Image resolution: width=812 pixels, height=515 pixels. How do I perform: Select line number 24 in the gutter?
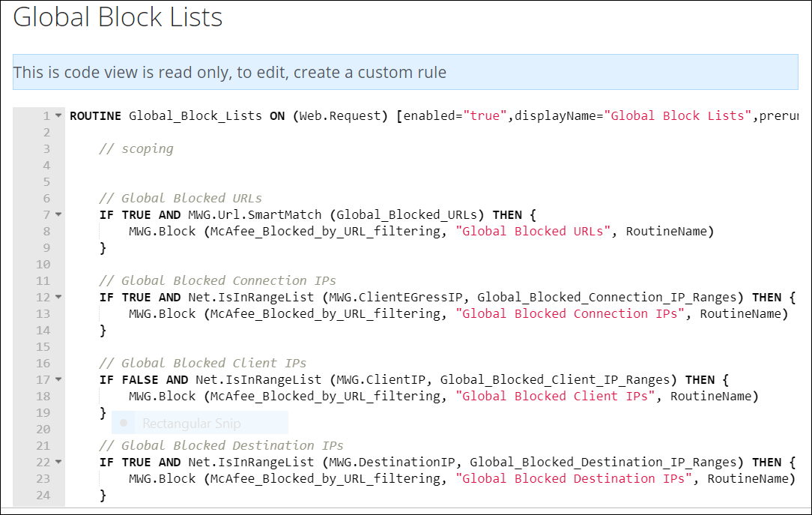pos(46,495)
